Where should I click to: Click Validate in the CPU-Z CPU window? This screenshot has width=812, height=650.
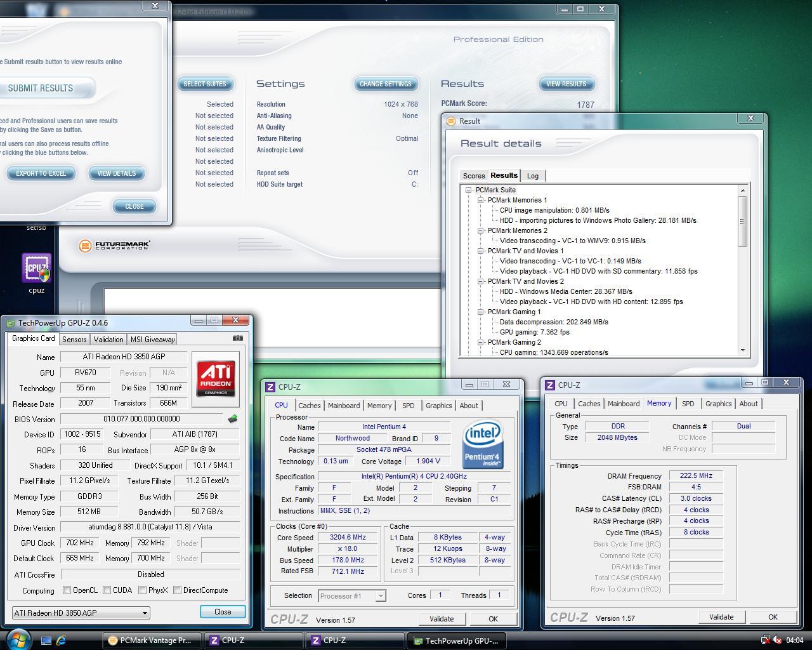click(x=442, y=619)
